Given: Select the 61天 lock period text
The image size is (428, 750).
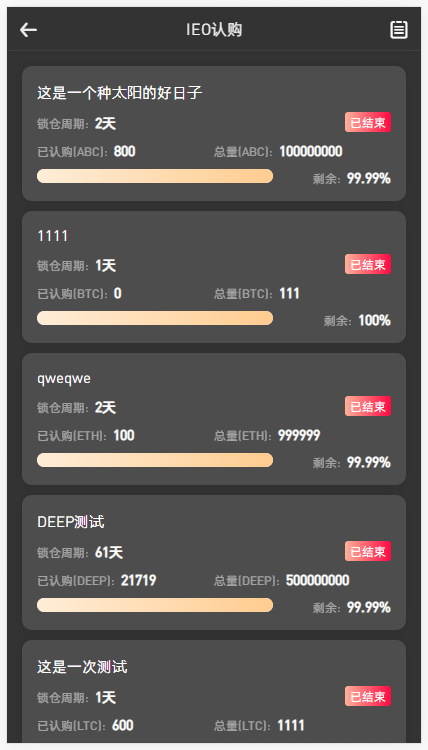Looking at the screenshot, I should (109, 552).
